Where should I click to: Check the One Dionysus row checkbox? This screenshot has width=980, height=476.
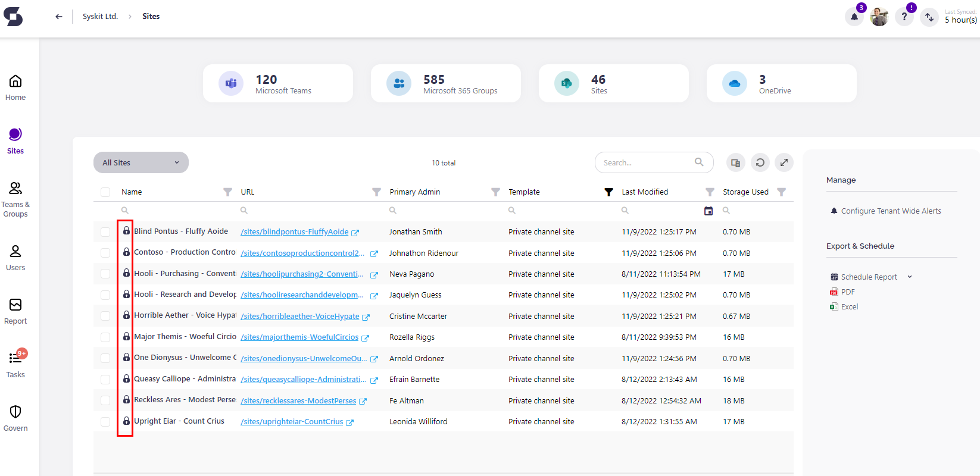click(x=105, y=358)
